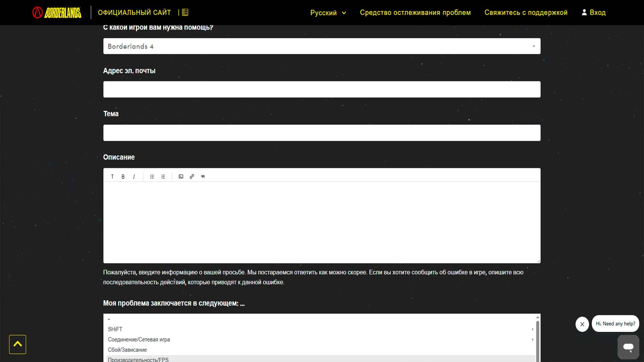This screenshot has width=644, height=362.
Task: Click the Вход login link
Action: point(593,13)
